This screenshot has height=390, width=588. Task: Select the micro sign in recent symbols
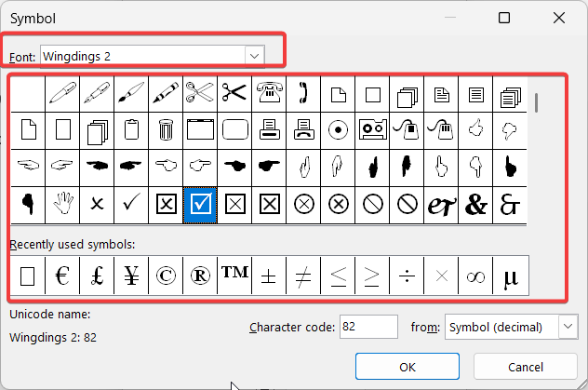[x=511, y=276]
